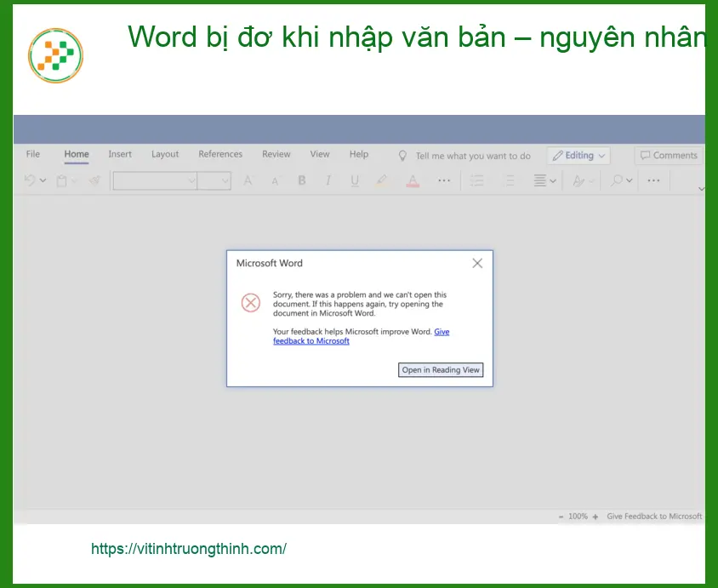Open the Editing mode dropdown
Viewport: 718px width, 588px height.
click(578, 156)
